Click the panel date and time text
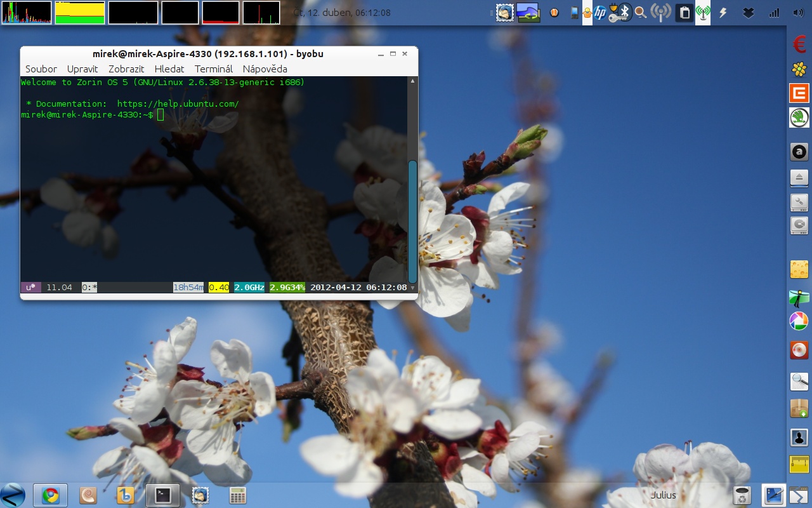This screenshot has width=812, height=508. coord(343,13)
